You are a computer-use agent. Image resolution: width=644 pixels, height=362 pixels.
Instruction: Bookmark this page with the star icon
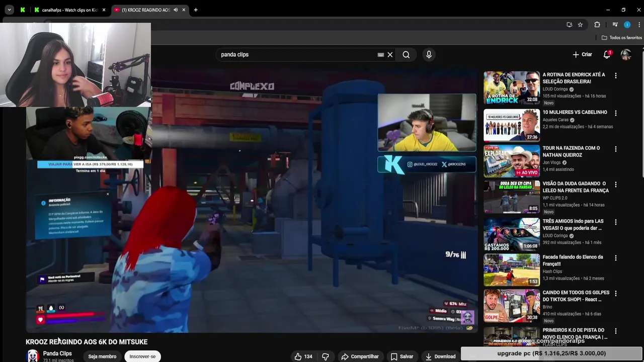(x=580, y=25)
